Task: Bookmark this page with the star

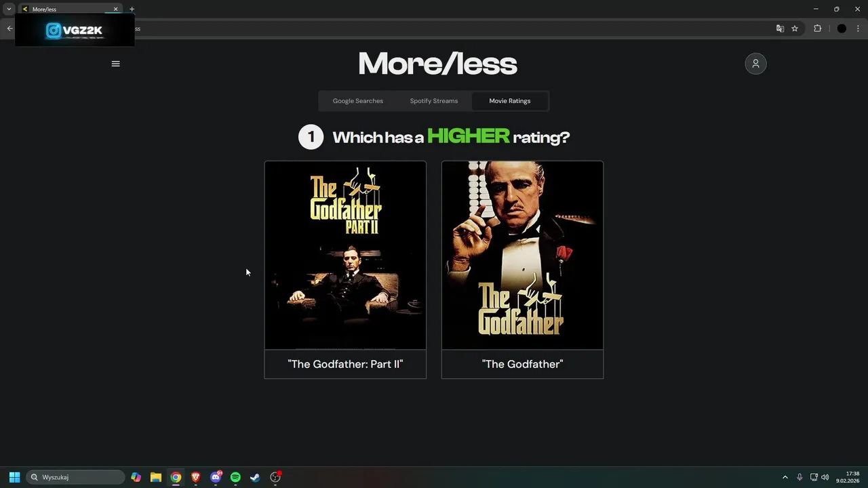Action: coord(795,28)
